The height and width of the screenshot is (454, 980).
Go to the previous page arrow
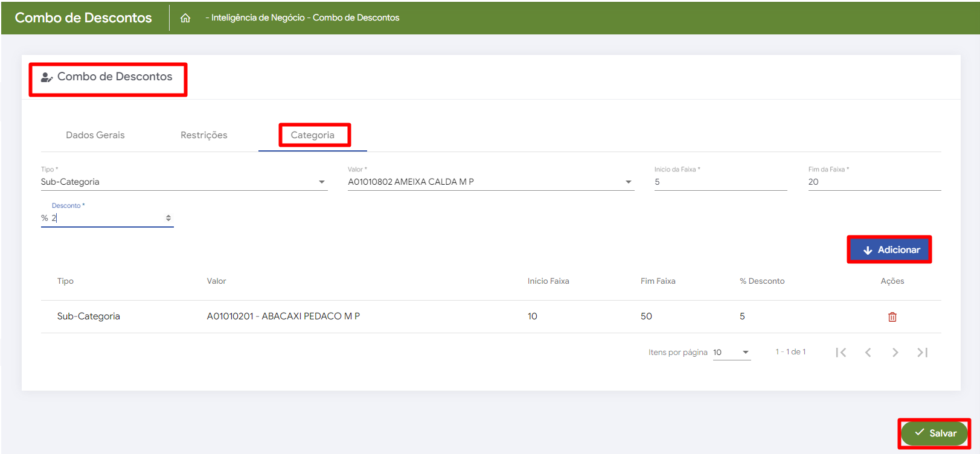[868, 353]
